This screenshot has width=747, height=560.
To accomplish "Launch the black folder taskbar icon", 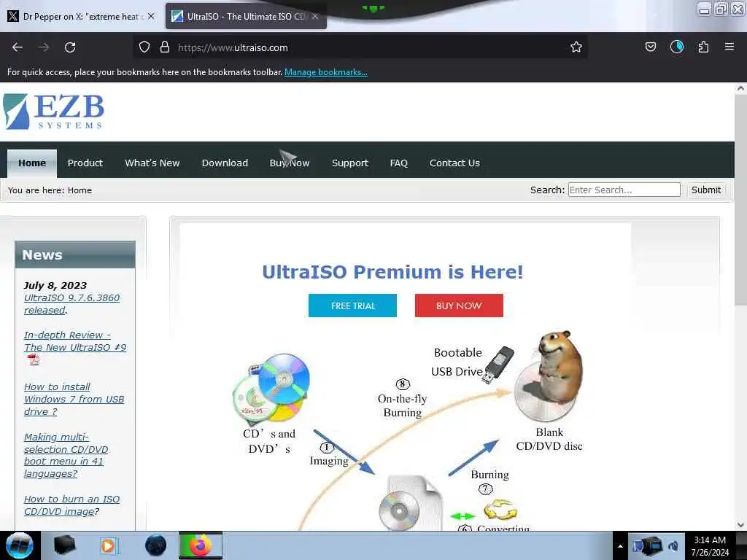I will point(64,545).
